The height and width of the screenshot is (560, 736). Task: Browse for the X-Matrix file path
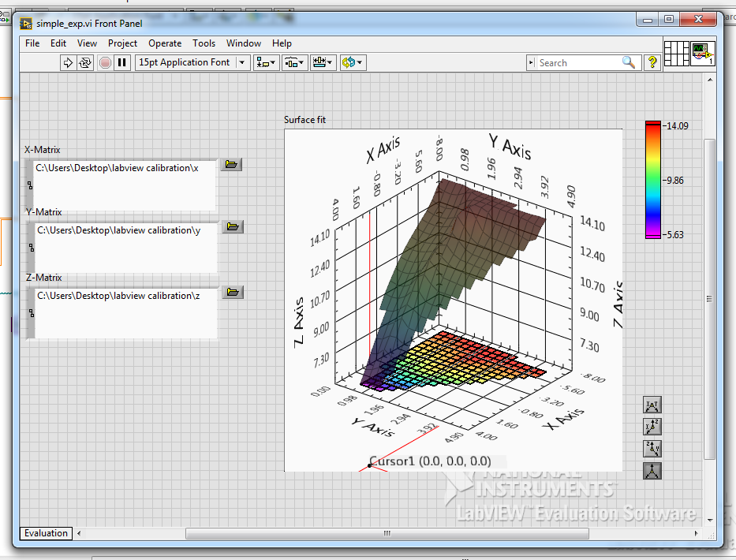point(231,164)
